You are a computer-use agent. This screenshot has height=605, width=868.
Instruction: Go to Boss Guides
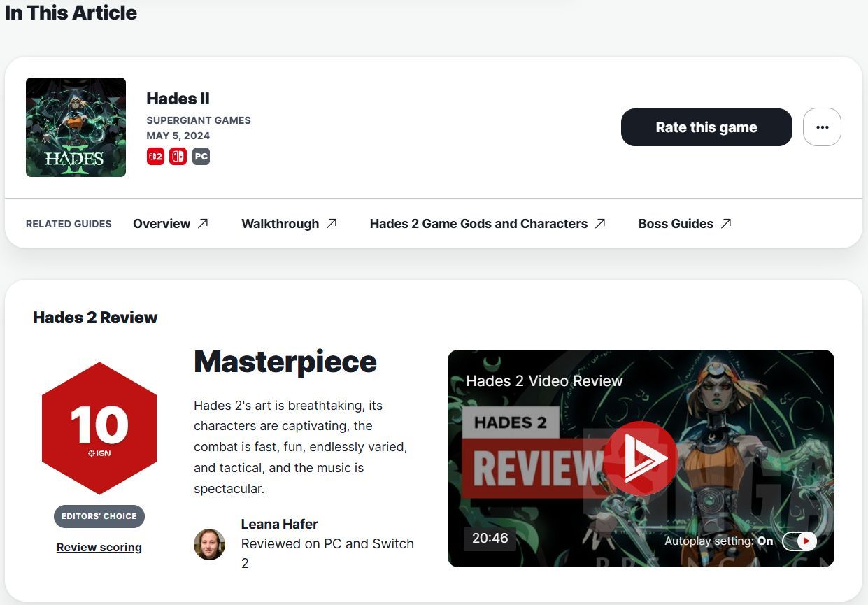676,224
